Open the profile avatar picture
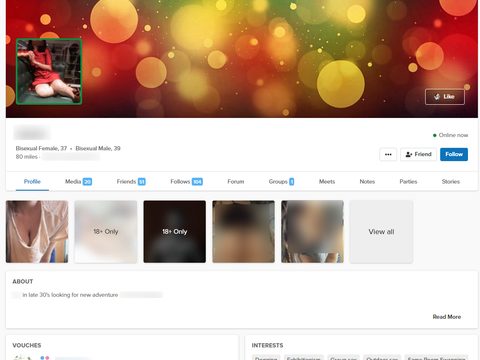The image size is (480, 360). pos(49,71)
